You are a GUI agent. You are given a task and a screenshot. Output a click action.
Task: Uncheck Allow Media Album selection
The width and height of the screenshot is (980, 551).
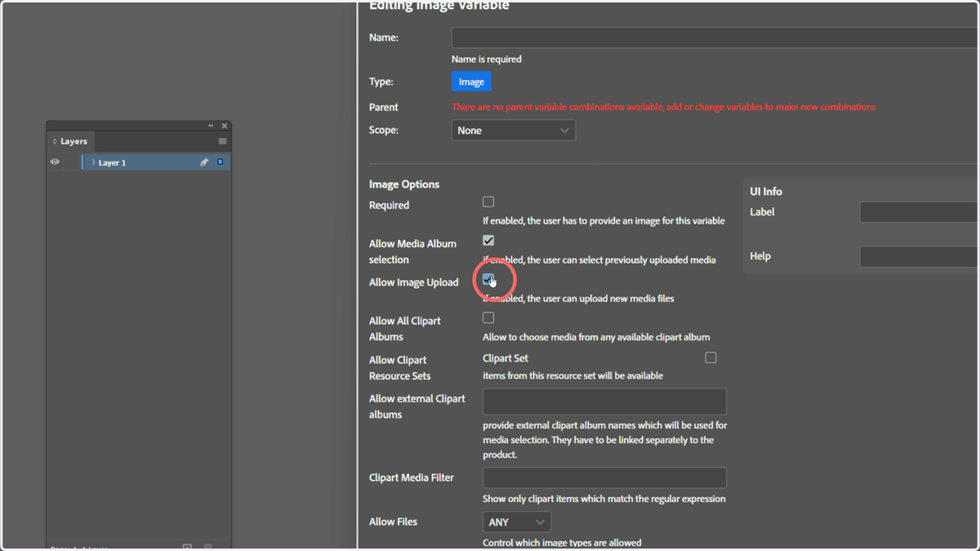point(488,241)
